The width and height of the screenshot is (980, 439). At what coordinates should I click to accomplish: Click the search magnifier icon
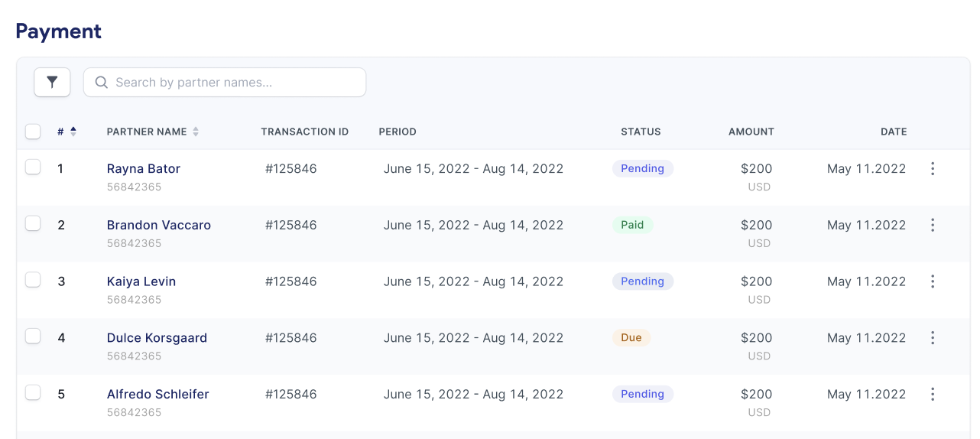101,83
